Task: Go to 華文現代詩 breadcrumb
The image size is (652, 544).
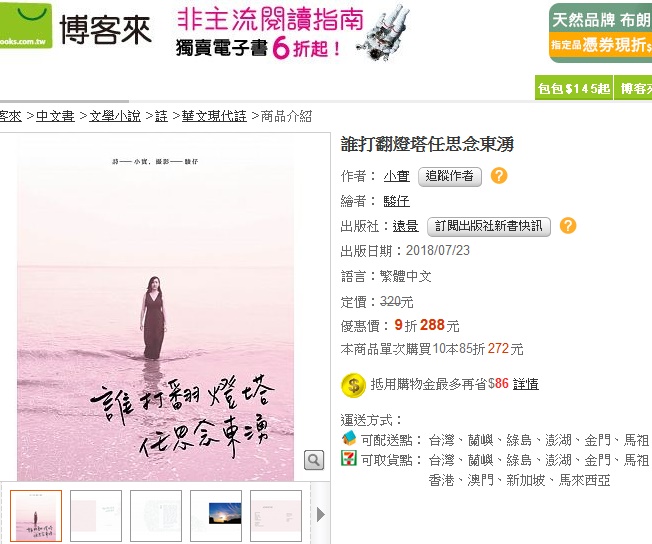Action: [214, 116]
